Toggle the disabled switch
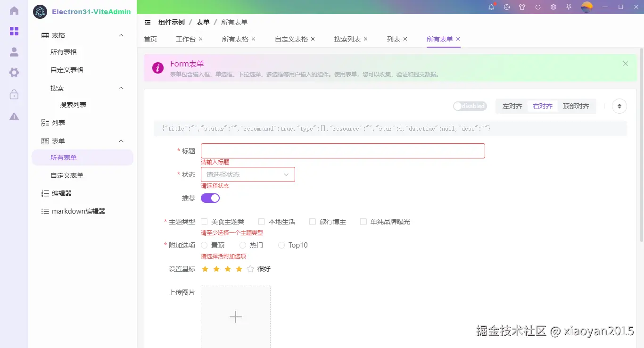 click(470, 106)
